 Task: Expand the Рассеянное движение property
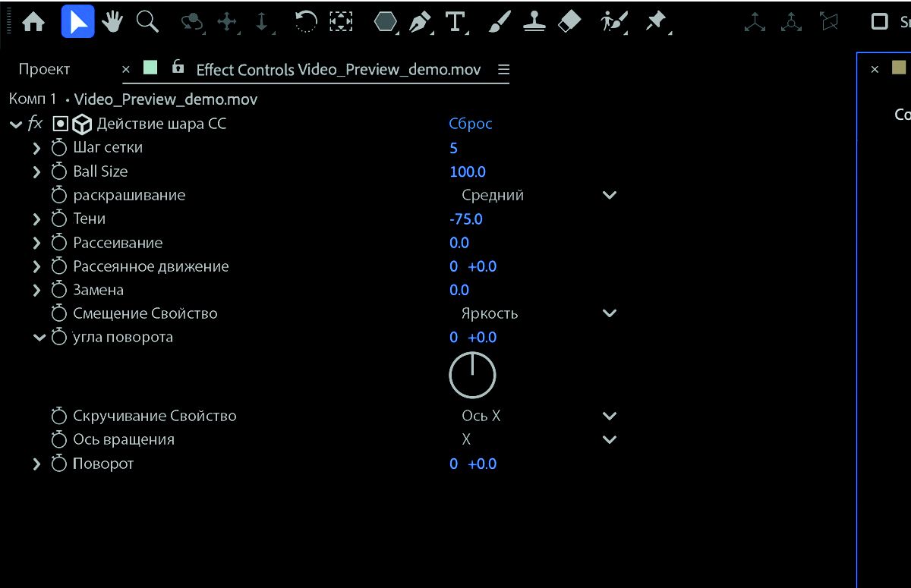coord(36,267)
